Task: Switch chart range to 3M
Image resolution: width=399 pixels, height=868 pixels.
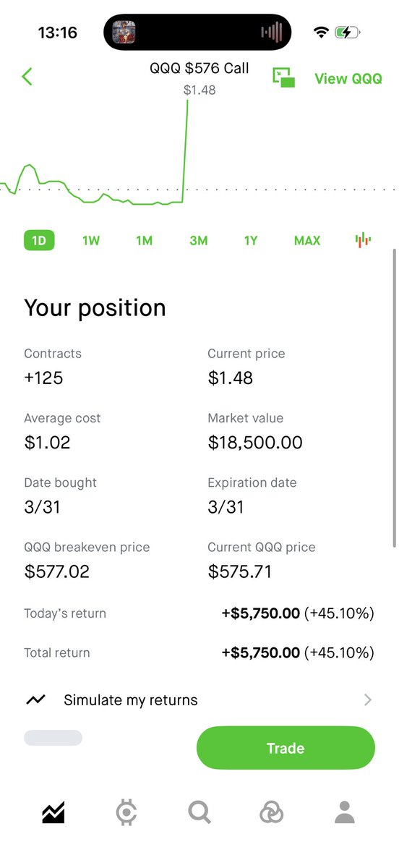Action: pyautogui.click(x=199, y=241)
